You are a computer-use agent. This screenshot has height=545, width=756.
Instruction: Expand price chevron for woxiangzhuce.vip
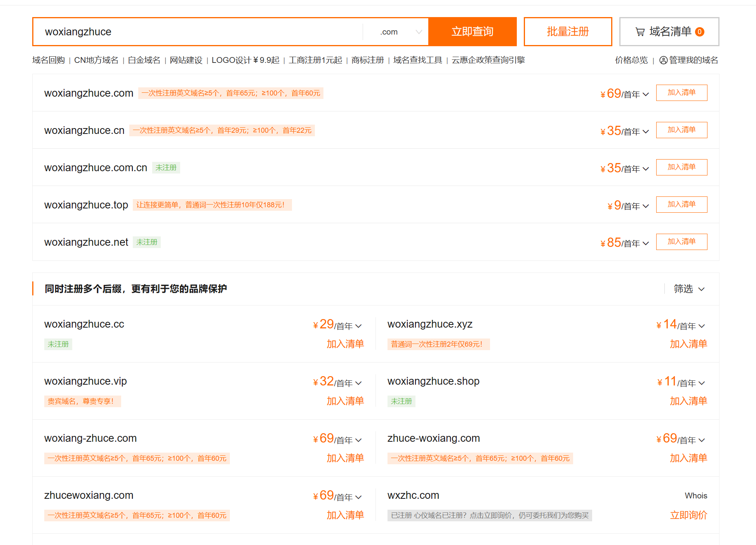tap(358, 383)
